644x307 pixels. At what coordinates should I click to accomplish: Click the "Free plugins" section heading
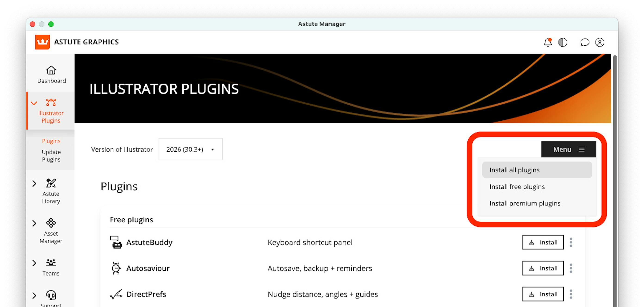[131, 219]
